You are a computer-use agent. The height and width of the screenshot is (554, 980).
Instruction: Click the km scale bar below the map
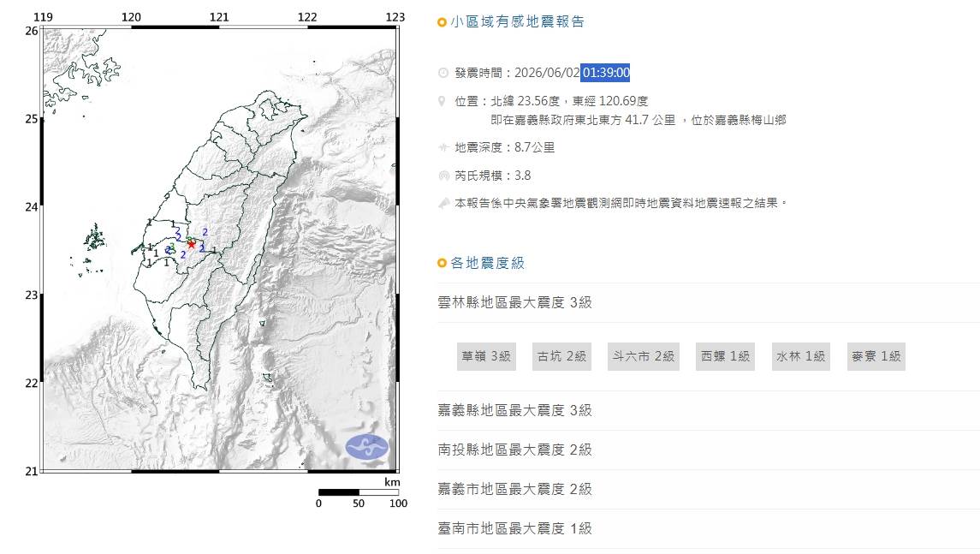(359, 492)
